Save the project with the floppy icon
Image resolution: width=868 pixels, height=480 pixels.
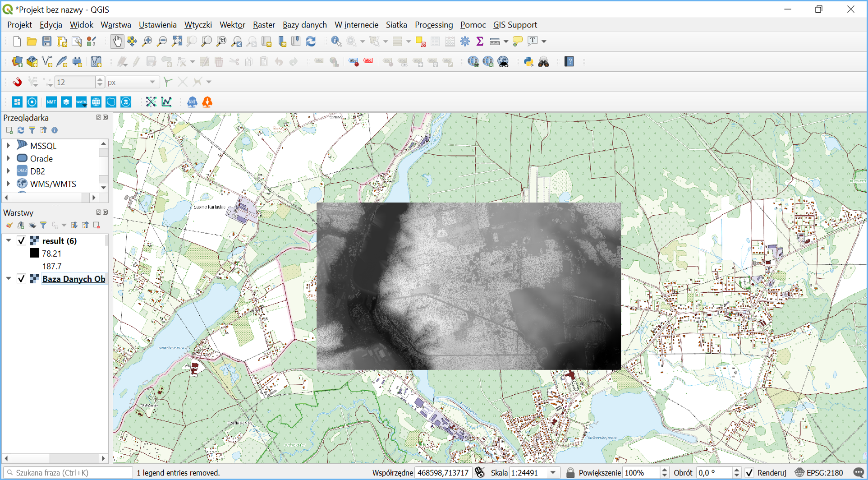tap(46, 42)
